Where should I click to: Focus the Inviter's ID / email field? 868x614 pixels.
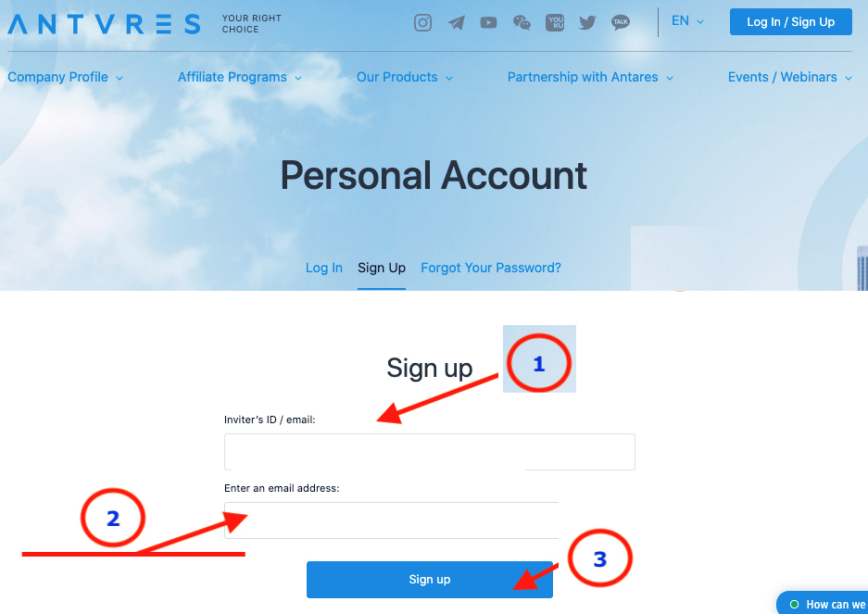430,452
